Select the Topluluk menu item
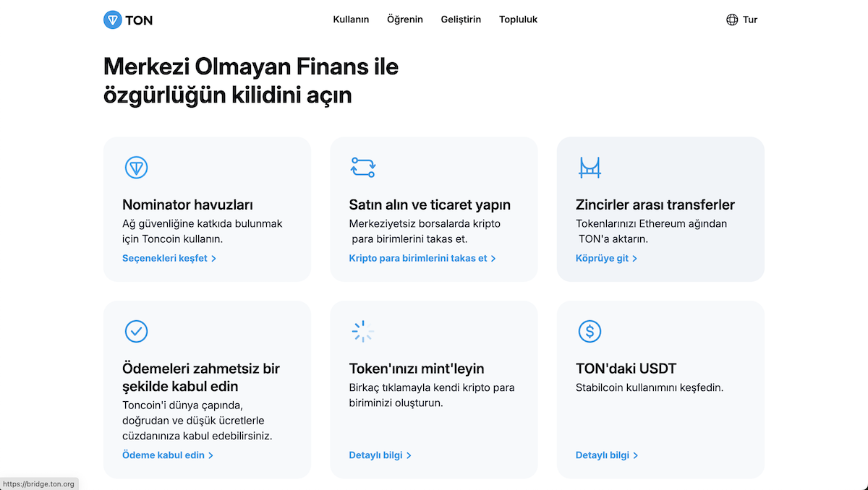 point(518,20)
